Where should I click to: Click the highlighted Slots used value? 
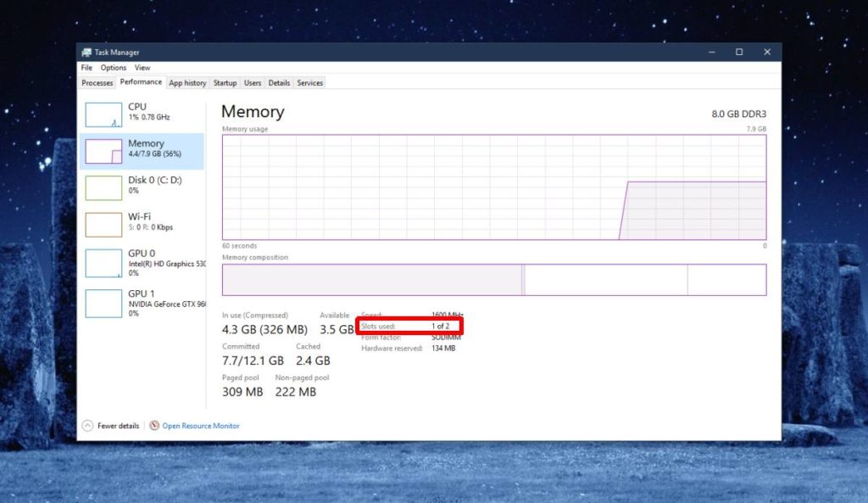(442, 326)
